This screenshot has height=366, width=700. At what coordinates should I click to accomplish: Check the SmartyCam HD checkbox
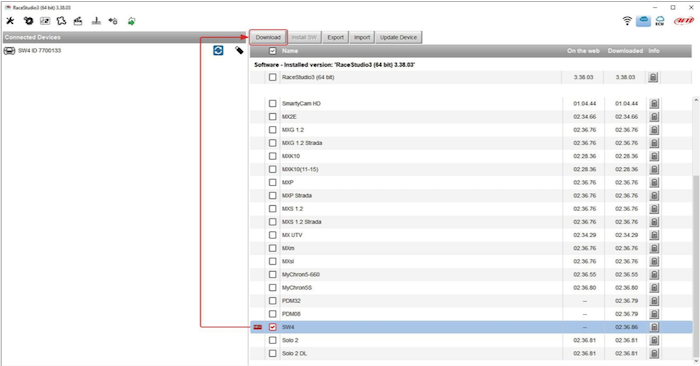point(272,104)
